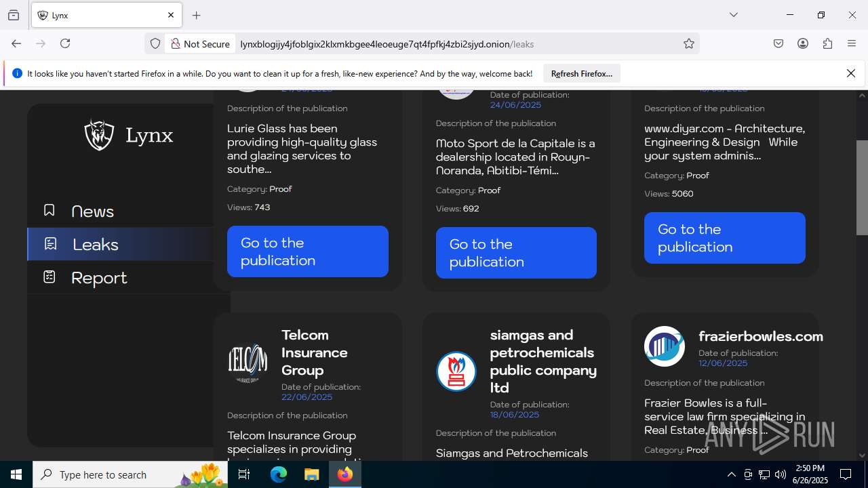Show Not Secure connection info
This screenshot has height=488, width=868.
click(x=200, y=43)
